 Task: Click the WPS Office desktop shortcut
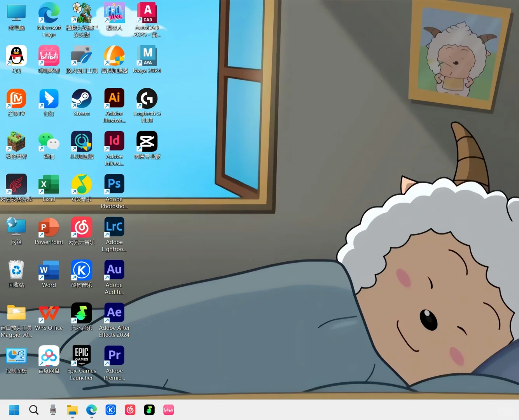tap(49, 317)
